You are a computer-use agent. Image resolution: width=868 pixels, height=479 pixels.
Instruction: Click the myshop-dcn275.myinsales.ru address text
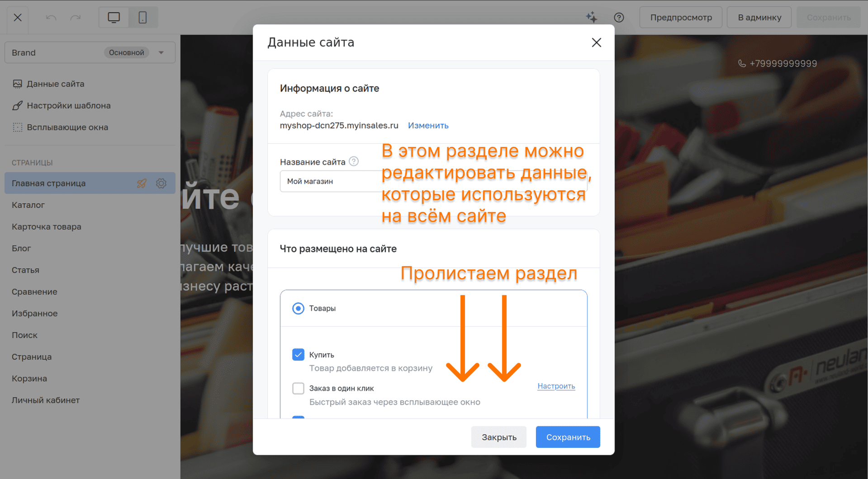click(339, 125)
